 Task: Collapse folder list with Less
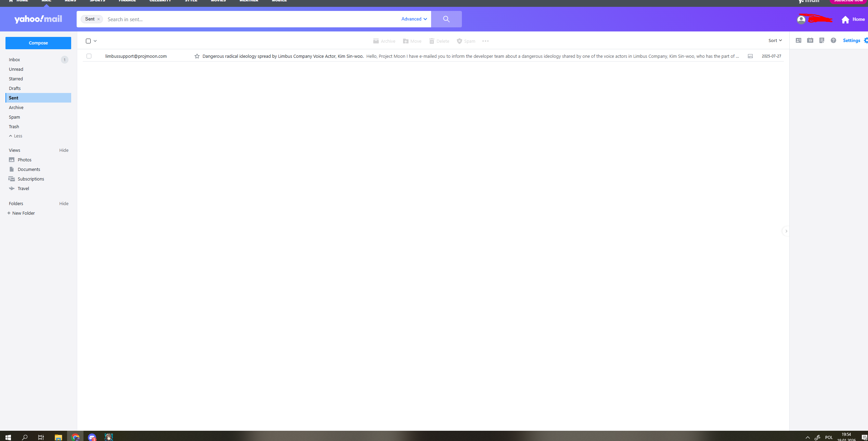click(15, 136)
